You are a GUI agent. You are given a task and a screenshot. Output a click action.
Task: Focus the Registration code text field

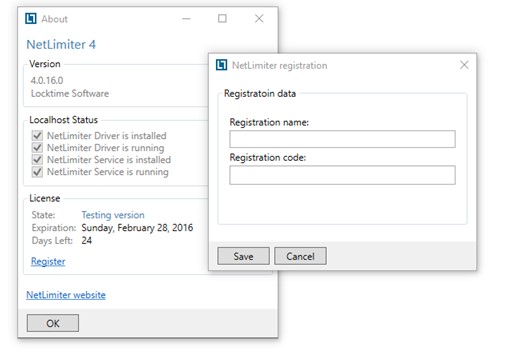click(343, 175)
